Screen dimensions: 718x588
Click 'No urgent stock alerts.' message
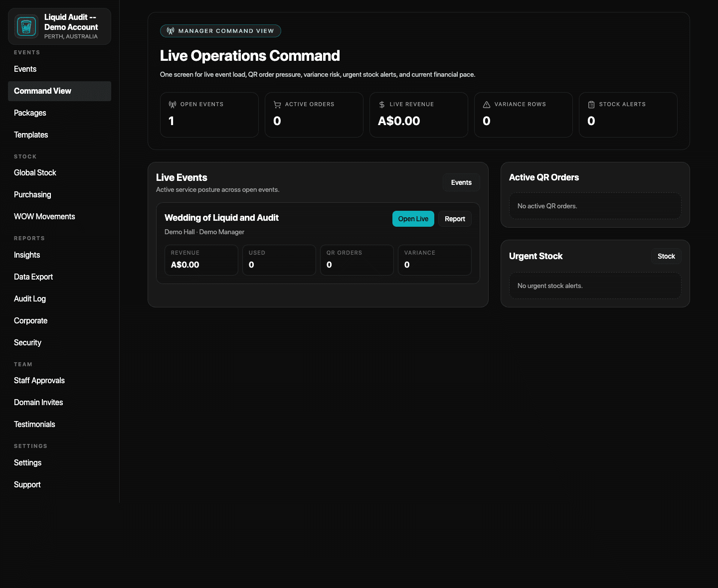click(x=550, y=286)
